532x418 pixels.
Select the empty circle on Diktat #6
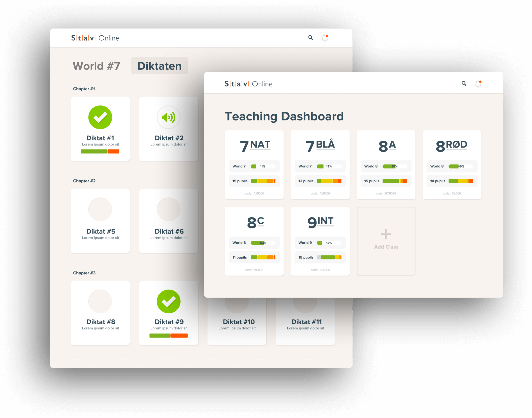click(x=169, y=209)
